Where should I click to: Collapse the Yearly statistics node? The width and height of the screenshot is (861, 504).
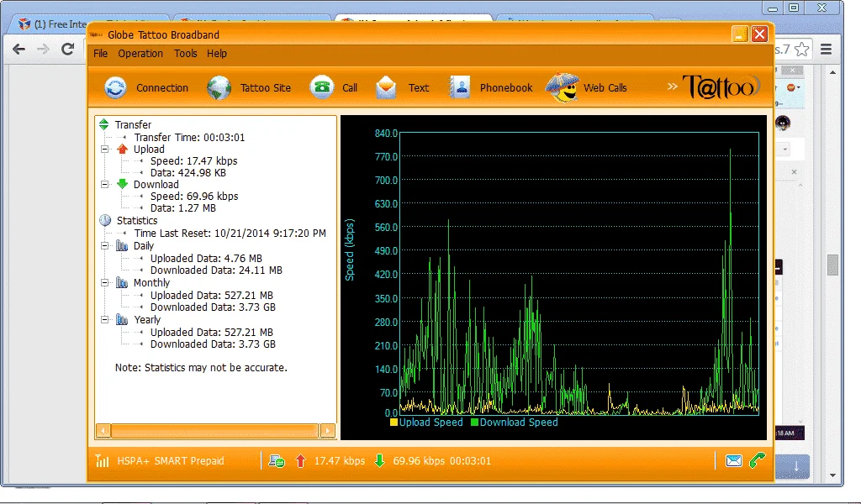104,320
